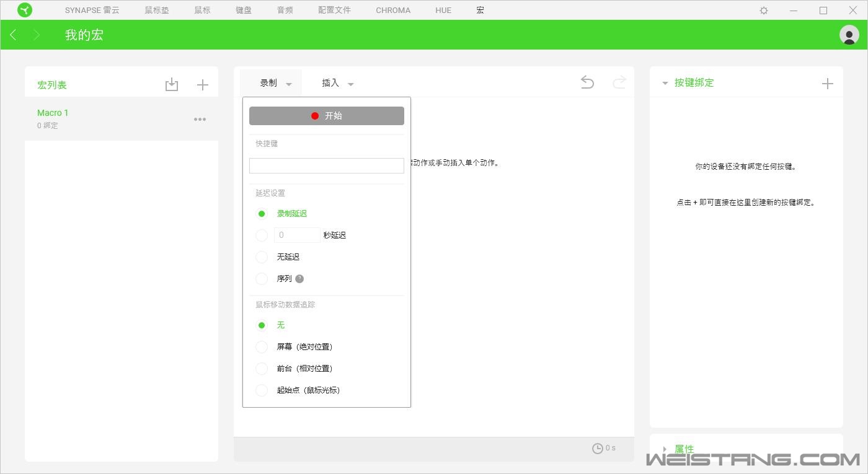Click the delay seconds input box
Viewport: 868px width, 474px height.
pos(297,235)
